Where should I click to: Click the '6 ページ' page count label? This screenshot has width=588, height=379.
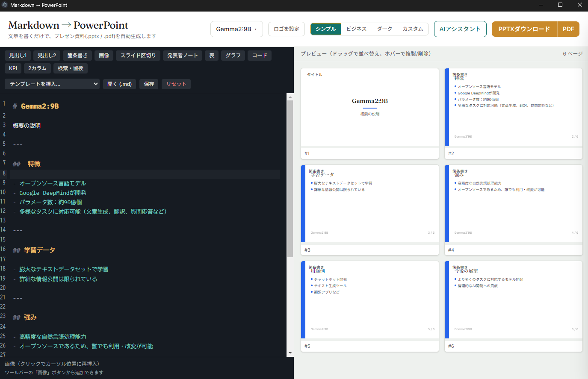(x=573, y=54)
